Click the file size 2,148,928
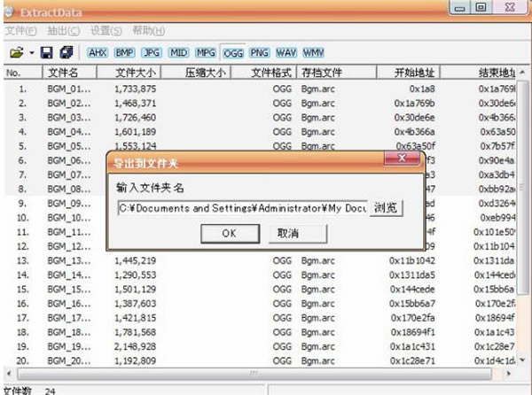The height and width of the screenshot is (395, 532). coord(136,347)
